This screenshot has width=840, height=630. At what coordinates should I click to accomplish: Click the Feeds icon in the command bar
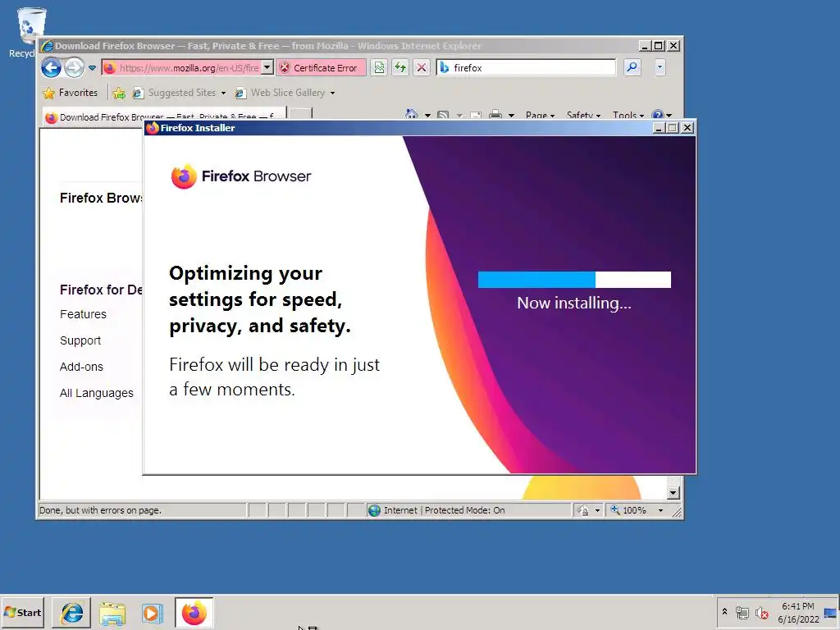click(x=443, y=115)
